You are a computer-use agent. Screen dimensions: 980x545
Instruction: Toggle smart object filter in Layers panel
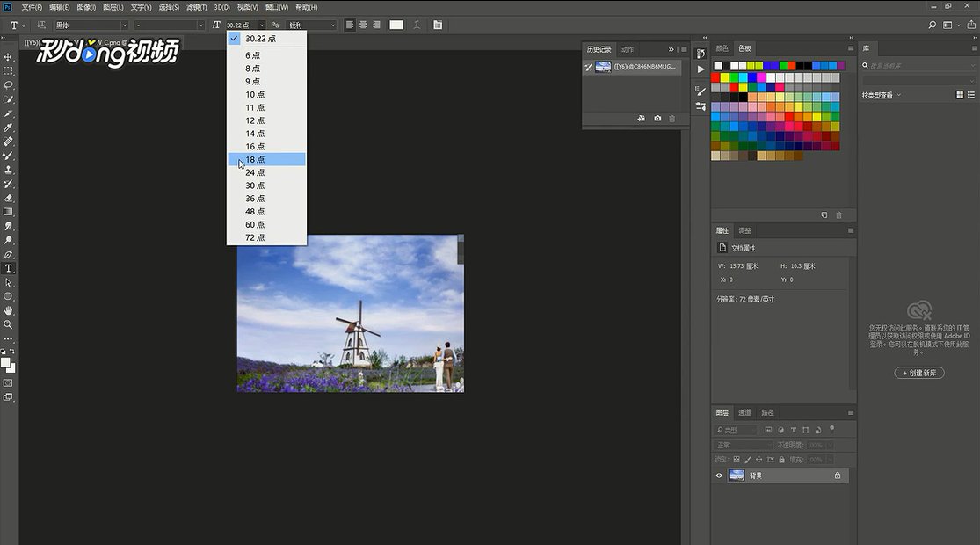[818, 430]
